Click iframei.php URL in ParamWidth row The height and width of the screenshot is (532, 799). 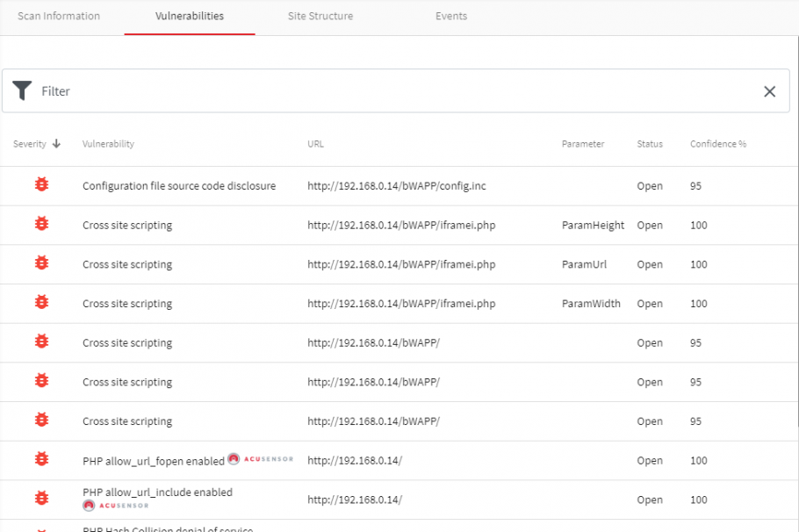(x=401, y=304)
